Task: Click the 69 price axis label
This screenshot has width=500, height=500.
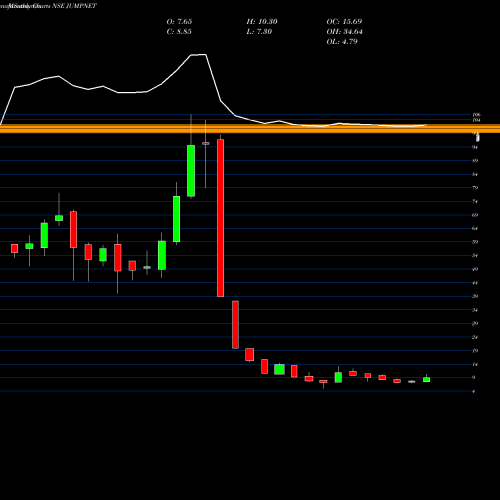Action: [x=475, y=215]
